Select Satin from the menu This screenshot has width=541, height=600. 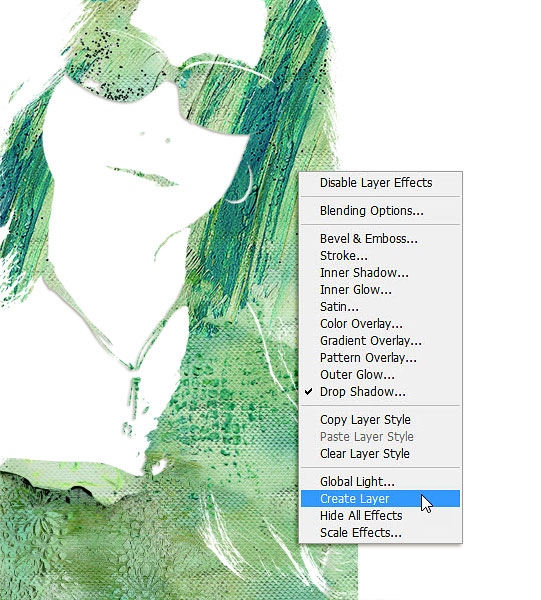tap(380, 307)
